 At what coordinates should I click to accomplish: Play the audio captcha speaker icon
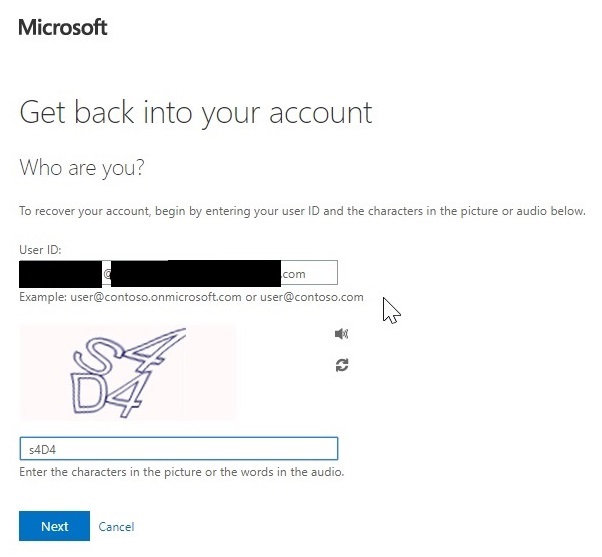[x=342, y=334]
